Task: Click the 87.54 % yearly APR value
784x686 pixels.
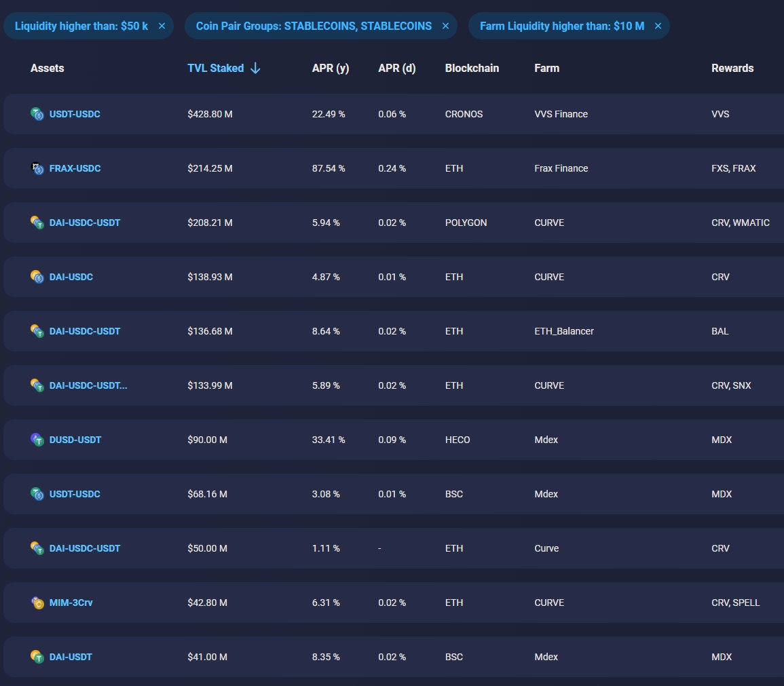Action: [x=329, y=168]
